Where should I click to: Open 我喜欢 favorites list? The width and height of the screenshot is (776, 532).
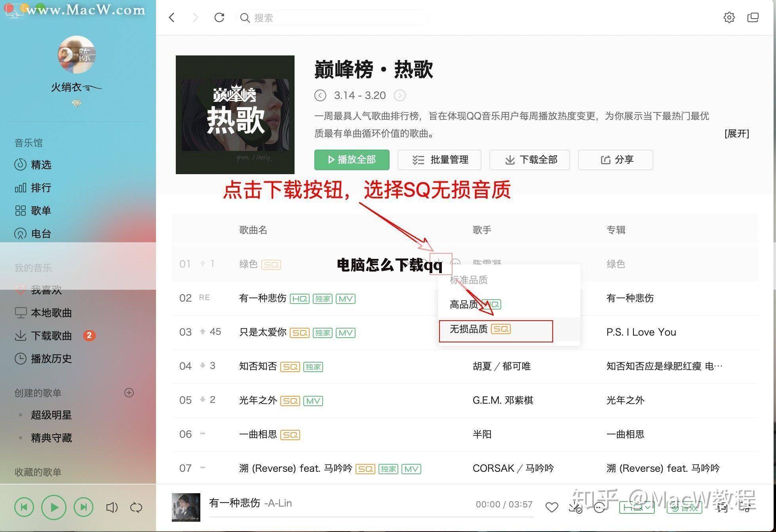pos(38,290)
